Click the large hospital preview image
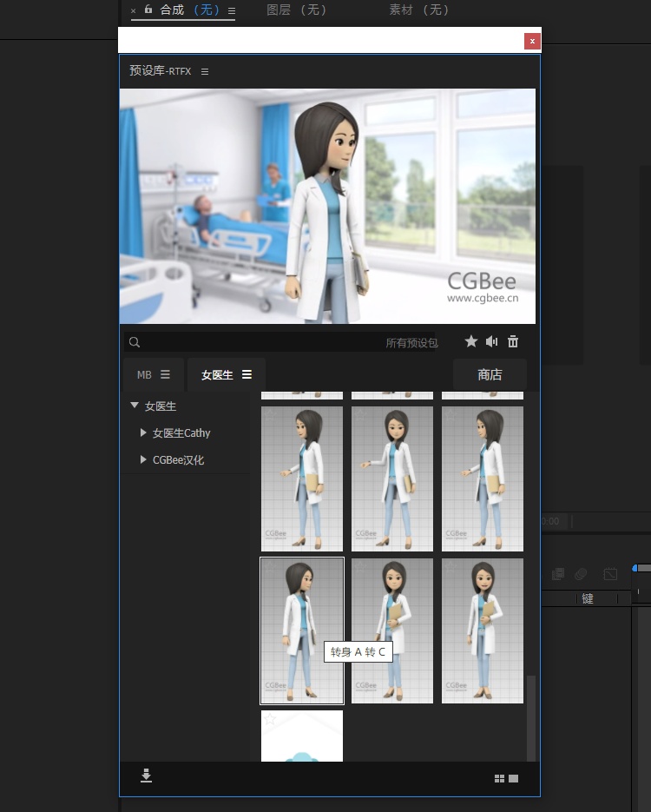Image resolution: width=651 pixels, height=812 pixels. point(327,206)
